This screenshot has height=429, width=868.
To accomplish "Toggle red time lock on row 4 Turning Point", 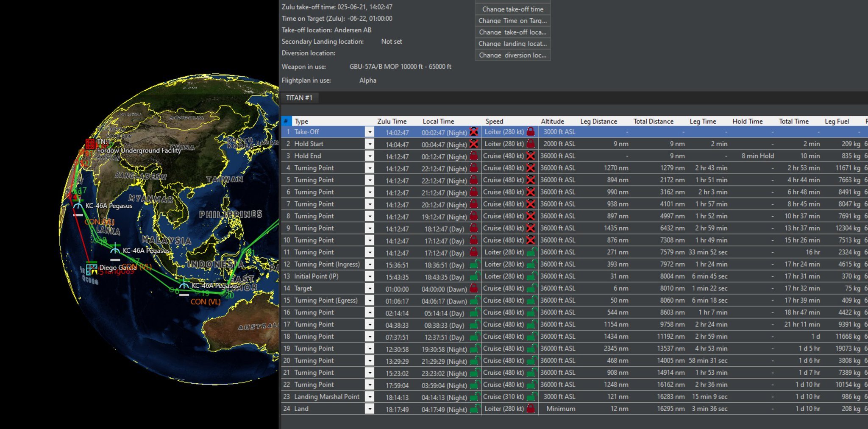I will (x=474, y=168).
